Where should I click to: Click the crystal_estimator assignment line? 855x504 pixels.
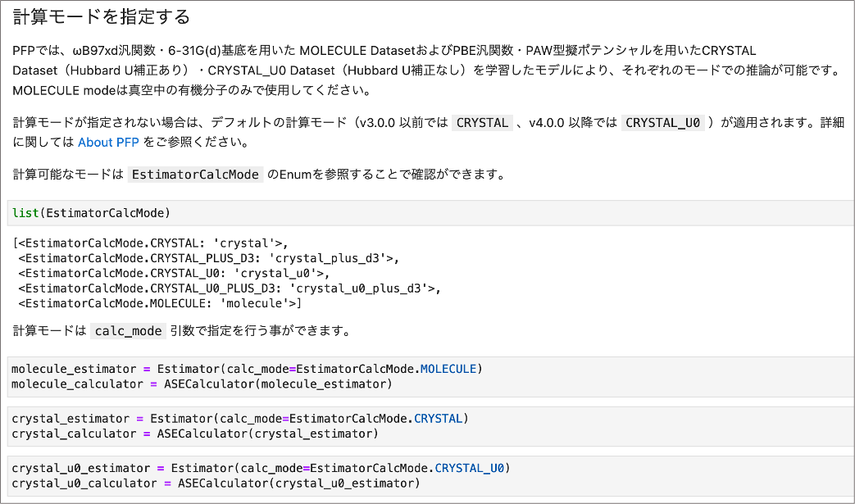pos(239,419)
